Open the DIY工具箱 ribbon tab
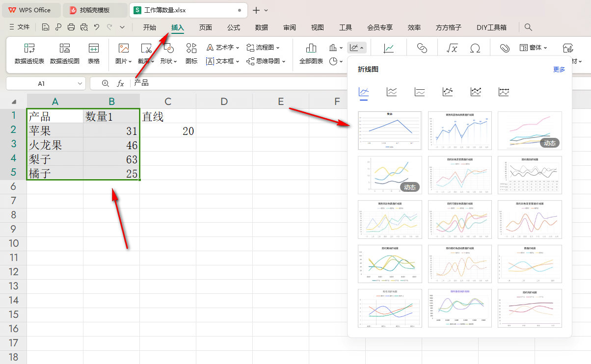591x364 pixels. coord(491,27)
